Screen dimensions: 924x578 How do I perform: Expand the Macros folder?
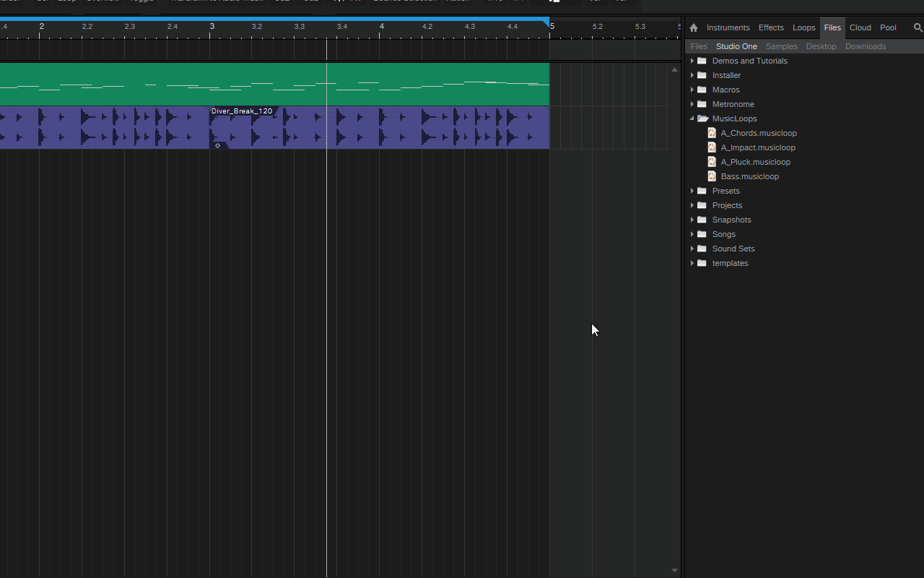pyautogui.click(x=692, y=90)
